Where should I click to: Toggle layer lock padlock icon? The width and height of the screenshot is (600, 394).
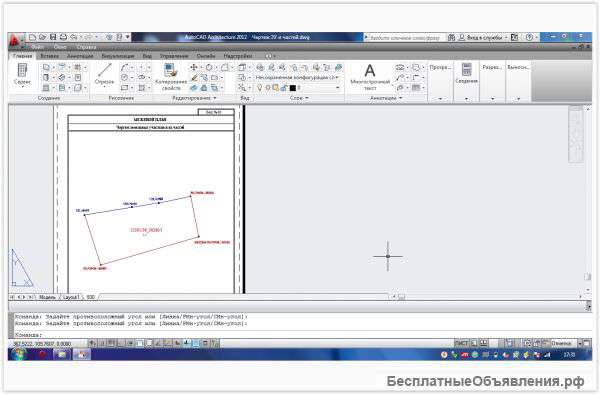tap(284, 88)
